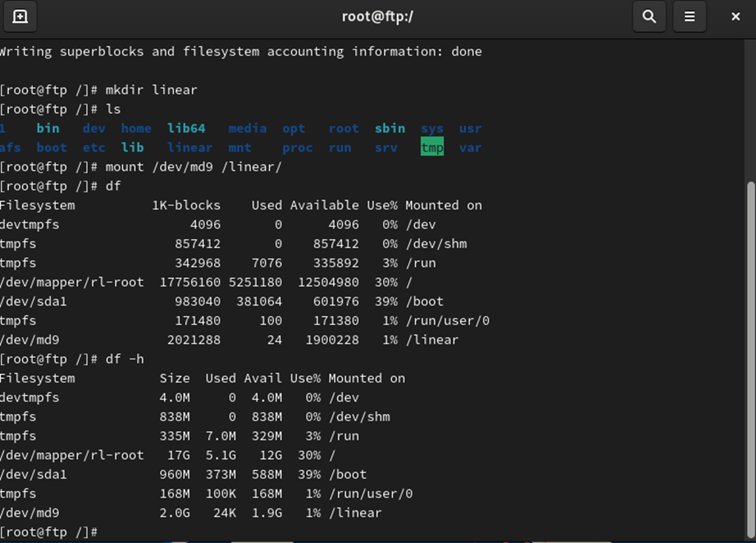The image size is (756, 543).
Task: Click the 24K used value
Action: click(x=224, y=513)
